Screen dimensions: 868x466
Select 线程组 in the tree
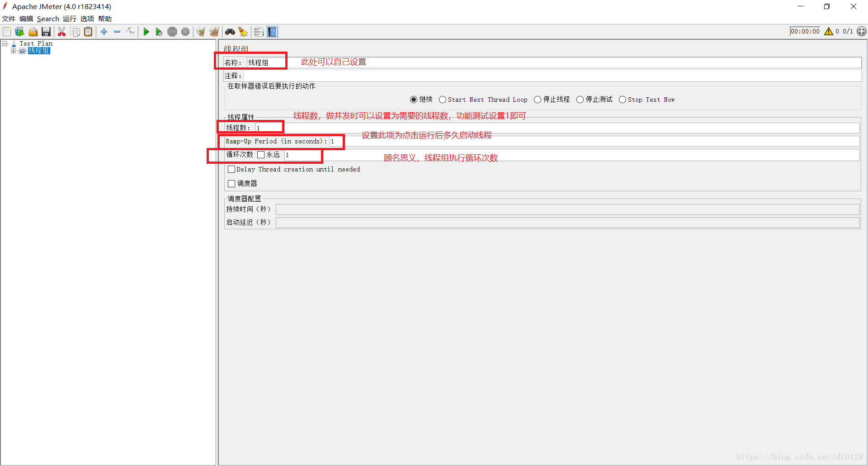39,51
